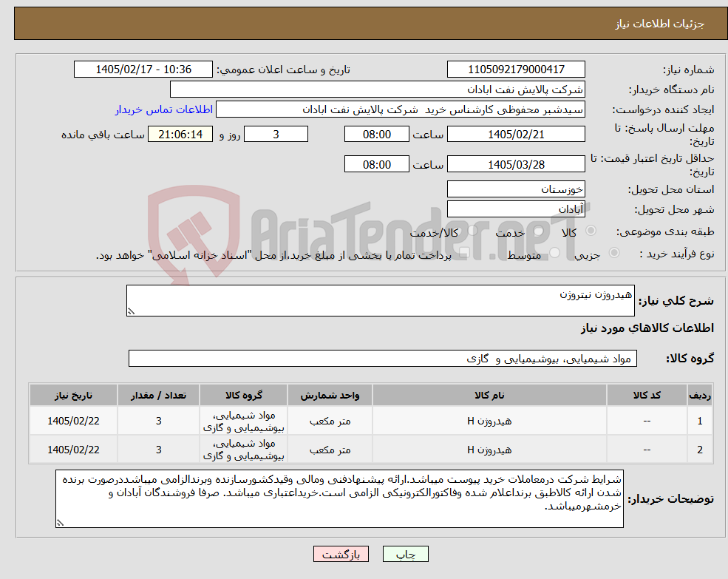
Task: Click the واحد شمارش column header
Action: (x=330, y=395)
